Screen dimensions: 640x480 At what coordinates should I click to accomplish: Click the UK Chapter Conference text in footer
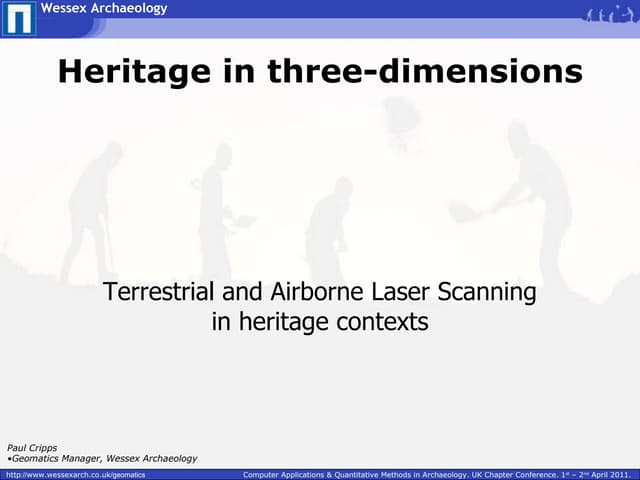[x=499, y=474]
